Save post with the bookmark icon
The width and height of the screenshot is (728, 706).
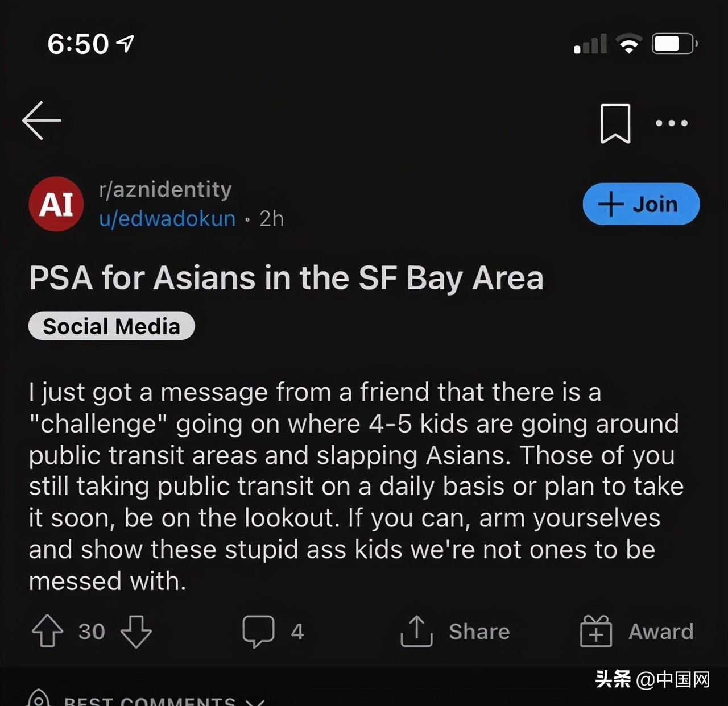pyautogui.click(x=615, y=123)
